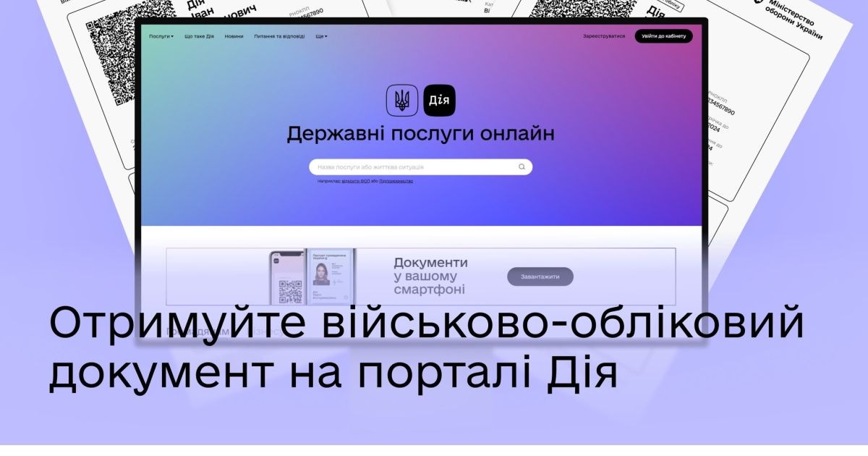Click the Ukrainian trident emblem logo
This screenshot has width=868, height=456.
pos(402,100)
